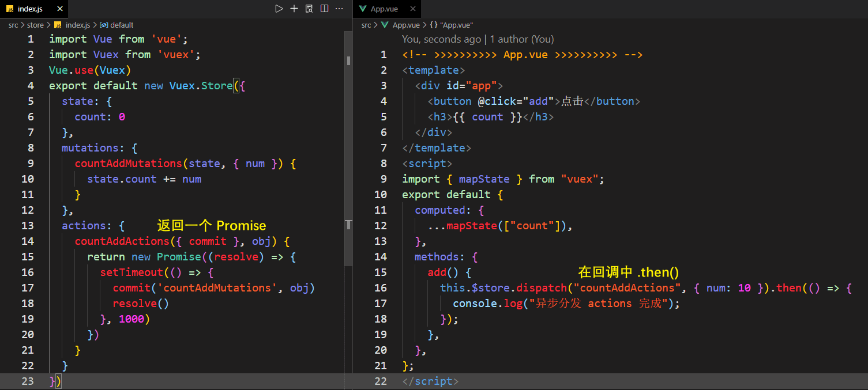Click the left editor vertical scrollbar
The height and width of the screenshot is (390, 868).
click(x=348, y=150)
